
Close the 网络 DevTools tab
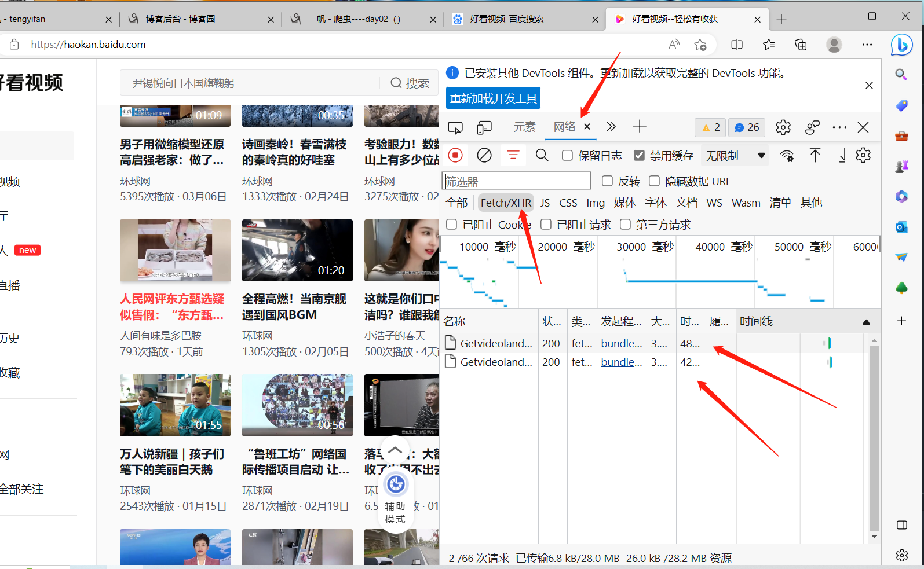[x=587, y=127]
